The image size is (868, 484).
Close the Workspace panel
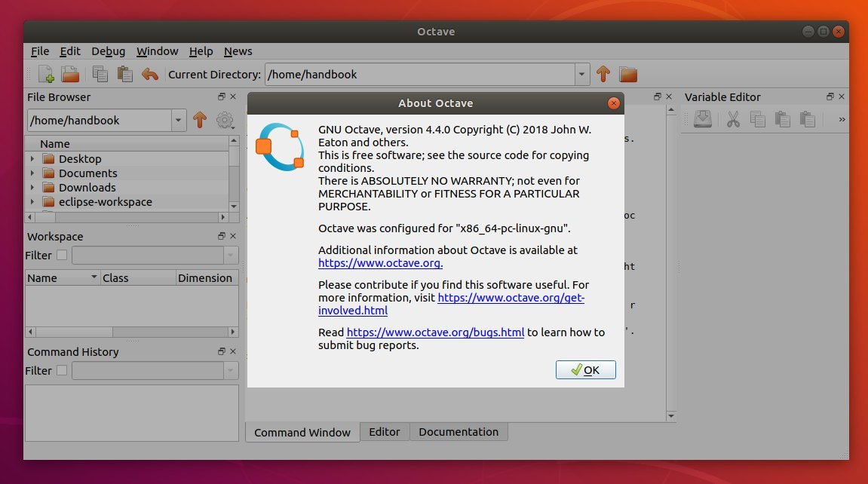pos(233,236)
